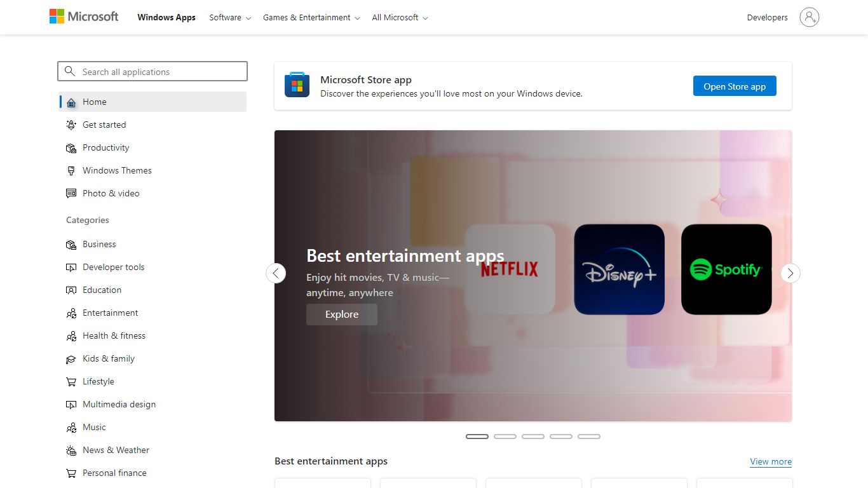Select second carousel indicator
Image resolution: width=868 pixels, height=488 pixels.
click(505, 437)
